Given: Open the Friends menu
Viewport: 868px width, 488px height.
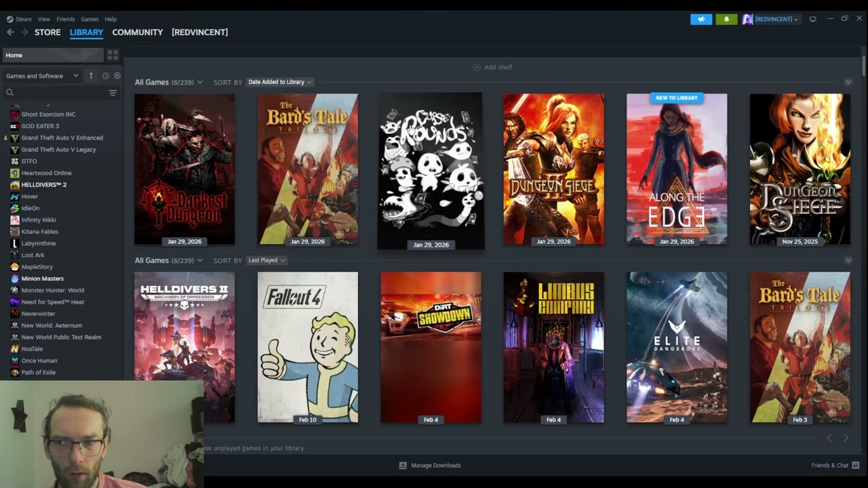Looking at the screenshot, I should click(x=66, y=19).
